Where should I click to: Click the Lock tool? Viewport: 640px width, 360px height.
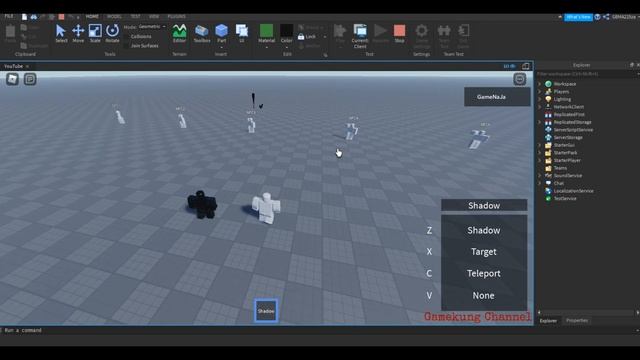coord(307,37)
